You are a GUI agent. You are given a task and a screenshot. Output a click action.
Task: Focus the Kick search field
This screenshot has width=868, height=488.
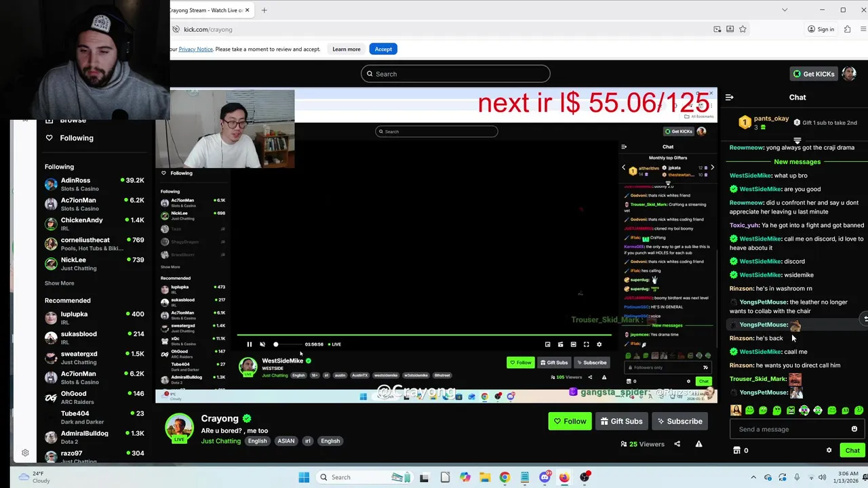455,74
